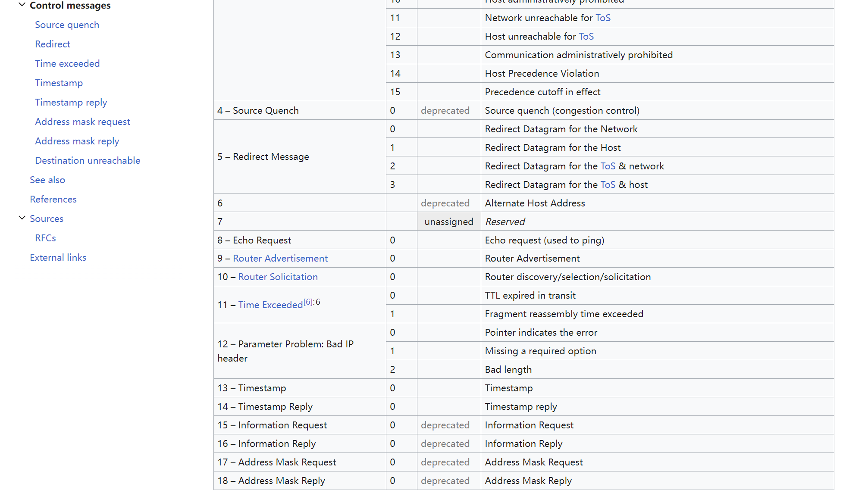Screen dimensions: 868x490
Task: Go to Redirect in the contents sidebar
Action: pos(53,44)
